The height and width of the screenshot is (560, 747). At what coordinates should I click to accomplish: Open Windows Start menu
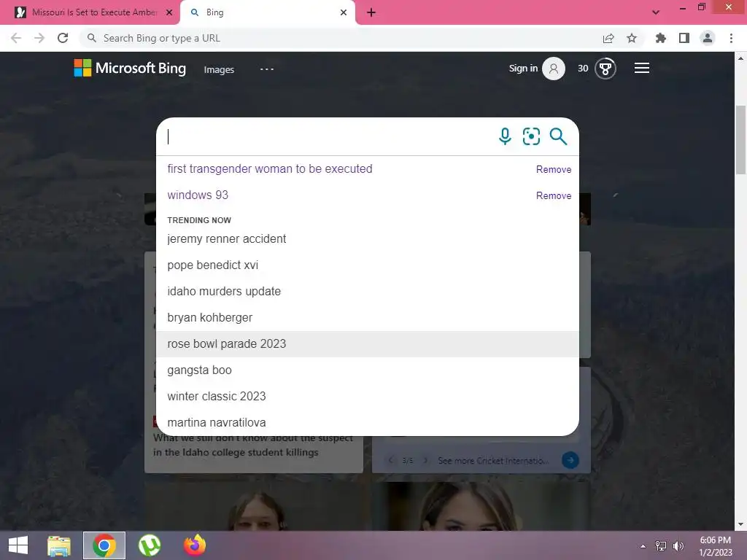[x=18, y=545]
